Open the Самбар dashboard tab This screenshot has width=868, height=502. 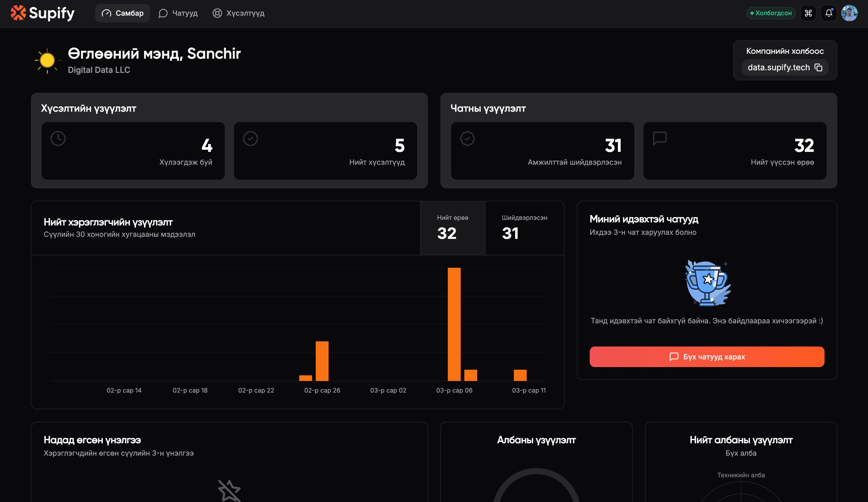pos(122,13)
